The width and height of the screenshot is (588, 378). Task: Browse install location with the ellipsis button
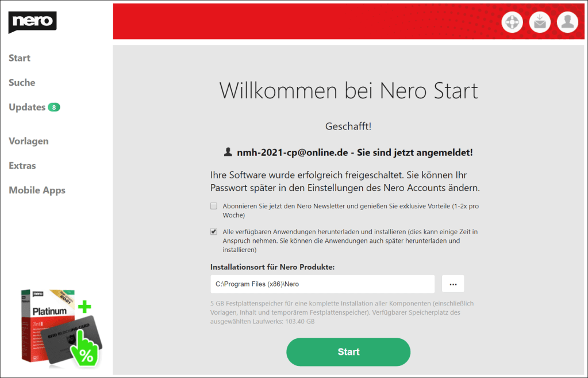[453, 284]
